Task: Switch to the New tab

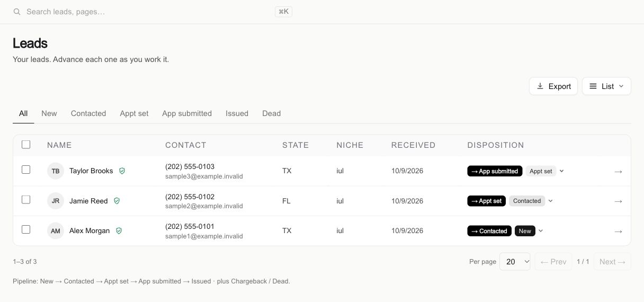Action: tap(49, 113)
